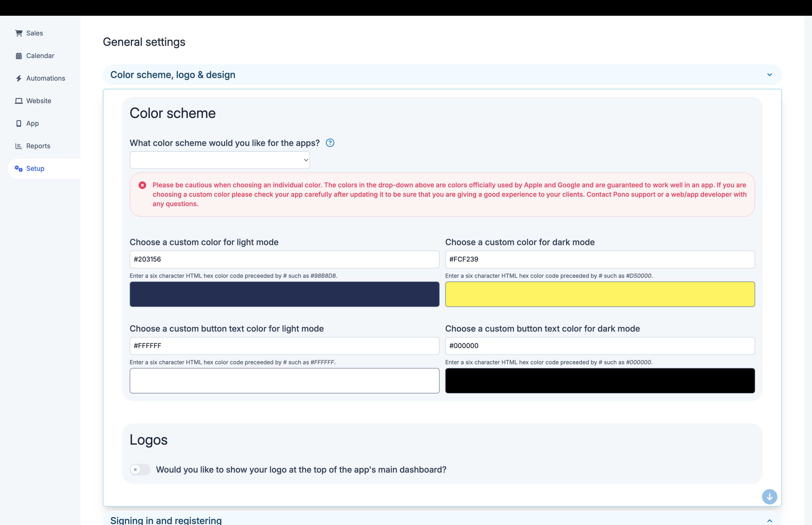Image resolution: width=812 pixels, height=525 pixels.
Task: Click the error icon in warning message
Action: pos(142,185)
